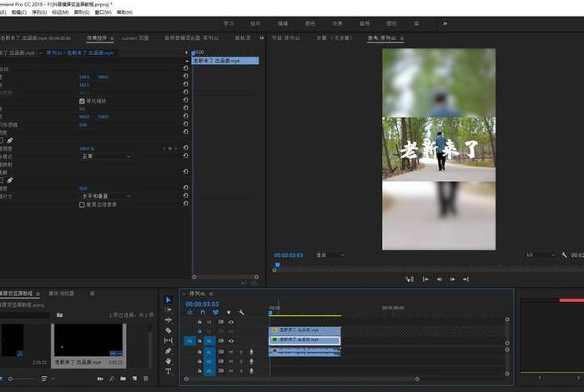This screenshot has width=584, height=392.
Task: Click the Program monitor timecode 00:00:03:03
Action: (289, 255)
